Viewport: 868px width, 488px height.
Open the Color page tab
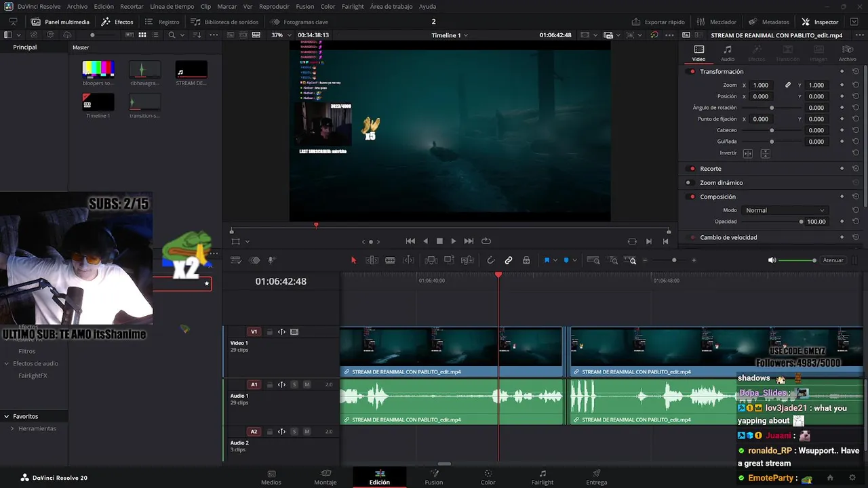tap(488, 477)
